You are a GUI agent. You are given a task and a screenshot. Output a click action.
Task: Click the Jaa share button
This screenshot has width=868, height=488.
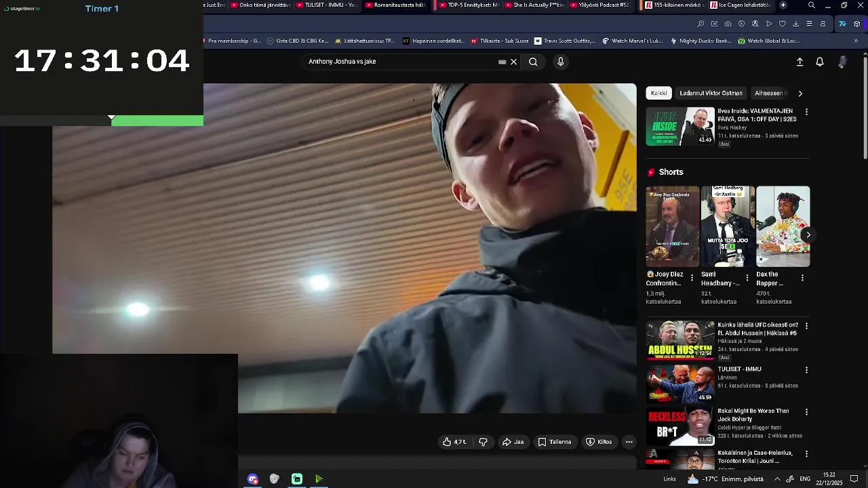(513, 442)
